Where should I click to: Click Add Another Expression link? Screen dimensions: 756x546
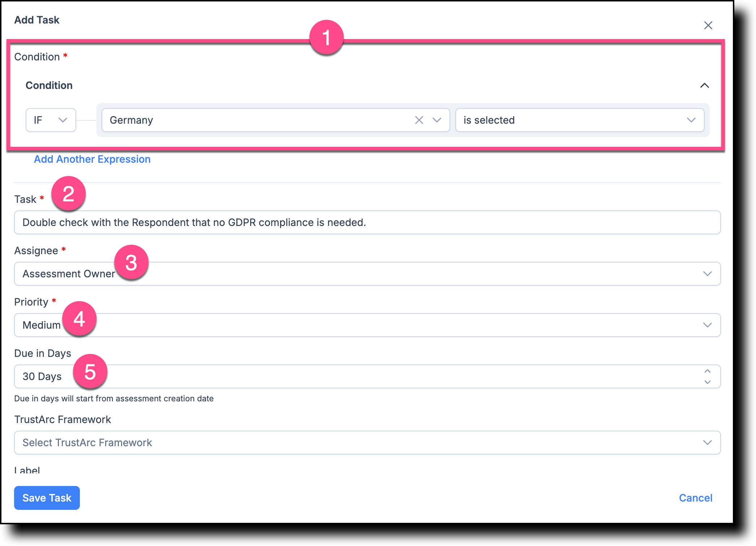92,159
